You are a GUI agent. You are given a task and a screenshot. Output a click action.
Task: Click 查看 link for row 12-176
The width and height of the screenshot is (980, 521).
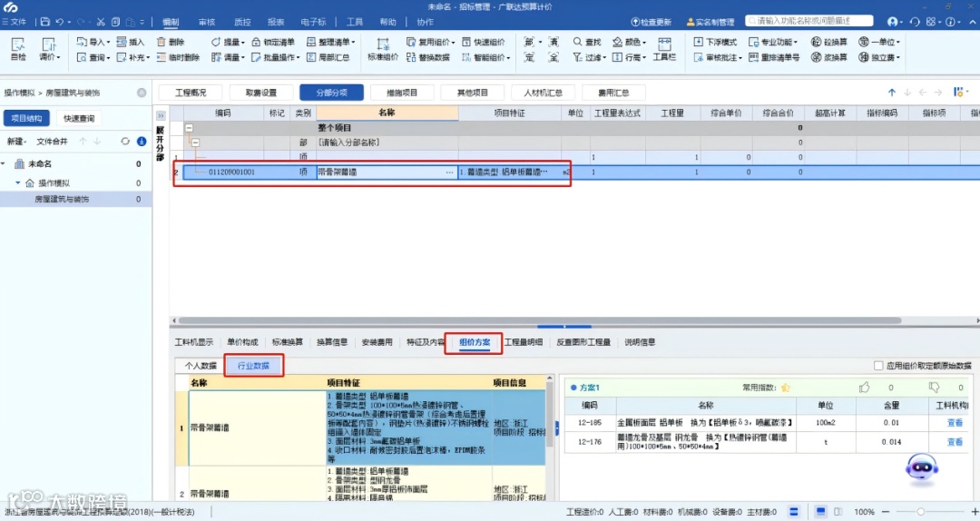(x=955, y=441)
